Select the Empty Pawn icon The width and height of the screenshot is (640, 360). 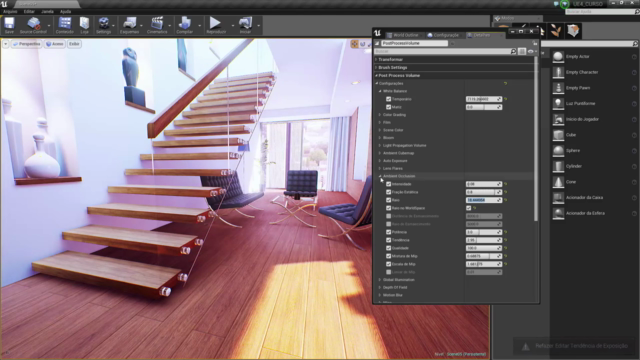tap(558, 88)
